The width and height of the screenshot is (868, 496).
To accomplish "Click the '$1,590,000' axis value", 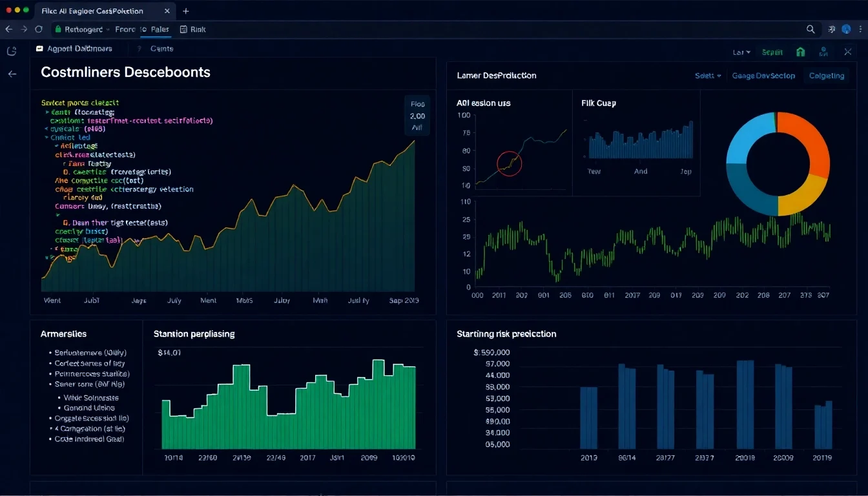I will pos(491,353).
